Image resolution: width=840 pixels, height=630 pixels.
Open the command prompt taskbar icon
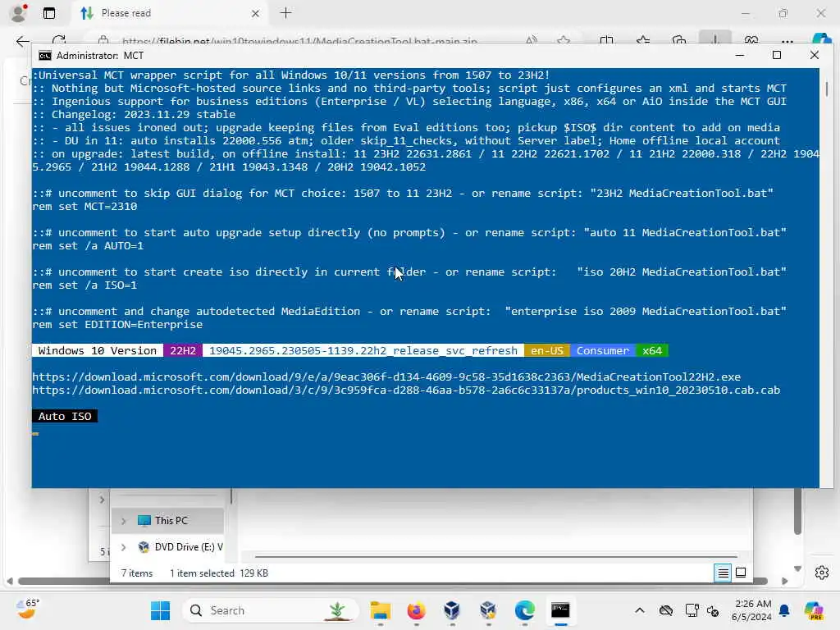click(x=560, y=610)
